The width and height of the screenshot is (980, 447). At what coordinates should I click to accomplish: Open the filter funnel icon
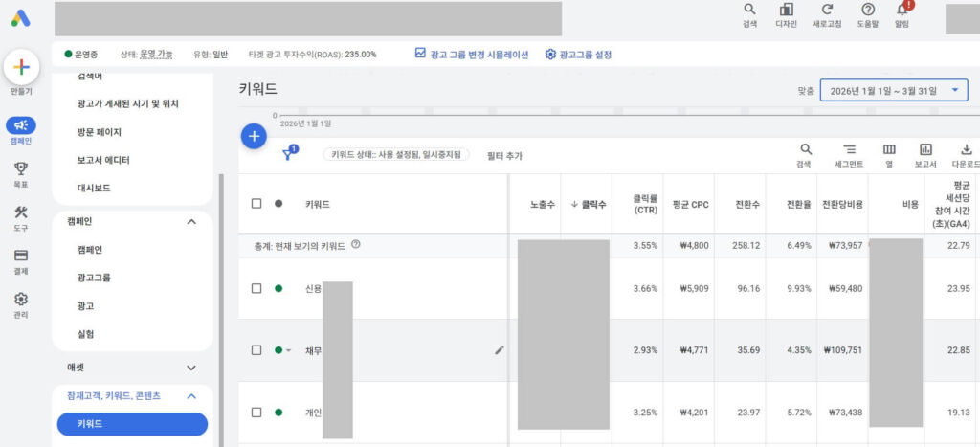(289, 154)
